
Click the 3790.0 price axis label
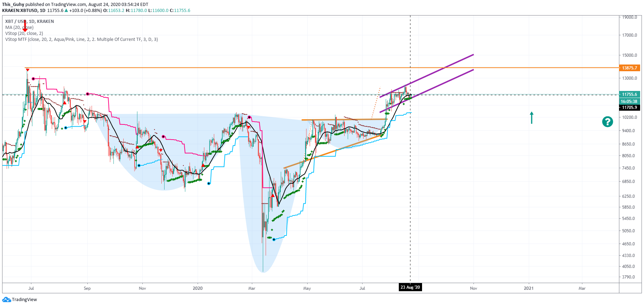coord(628,277)
